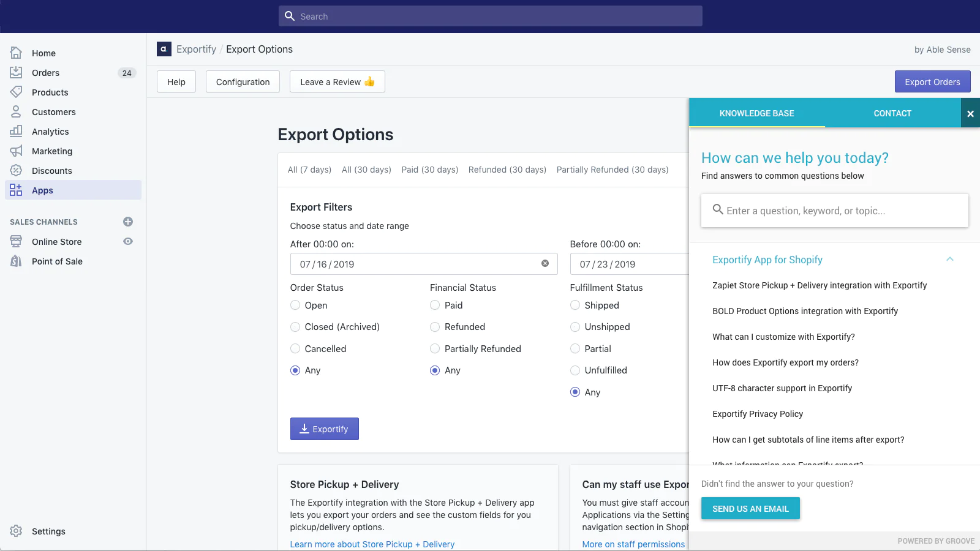The width and height of the screenshot is (980, 551).
Task: Open article What can I customize with Exportify?
Action: (x=783, y=337)
